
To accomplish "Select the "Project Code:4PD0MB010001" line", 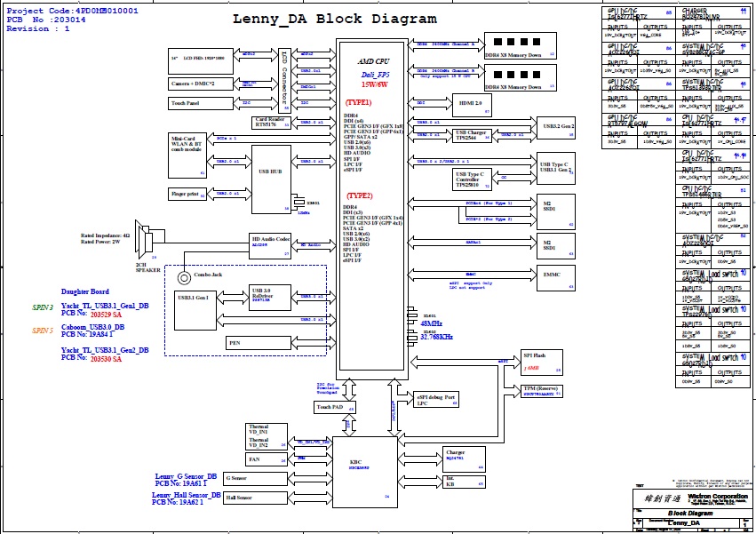I will coord(72,11).
